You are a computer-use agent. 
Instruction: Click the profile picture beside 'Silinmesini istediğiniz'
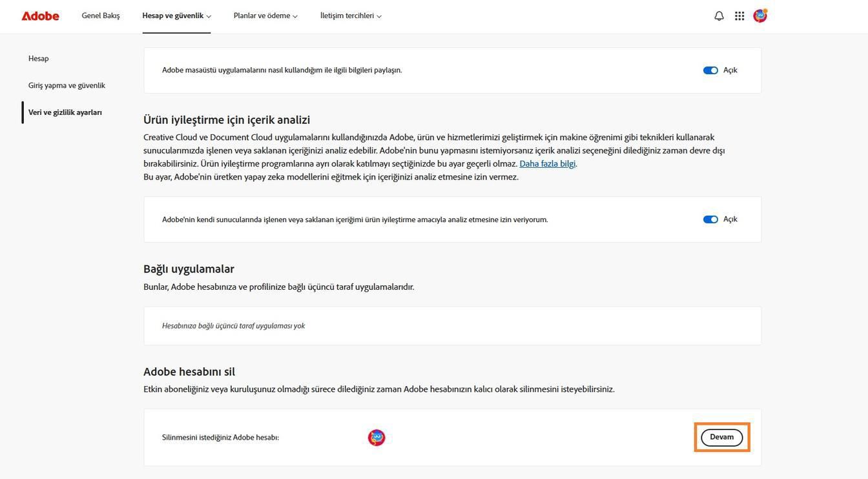click(x=377, y=436)
